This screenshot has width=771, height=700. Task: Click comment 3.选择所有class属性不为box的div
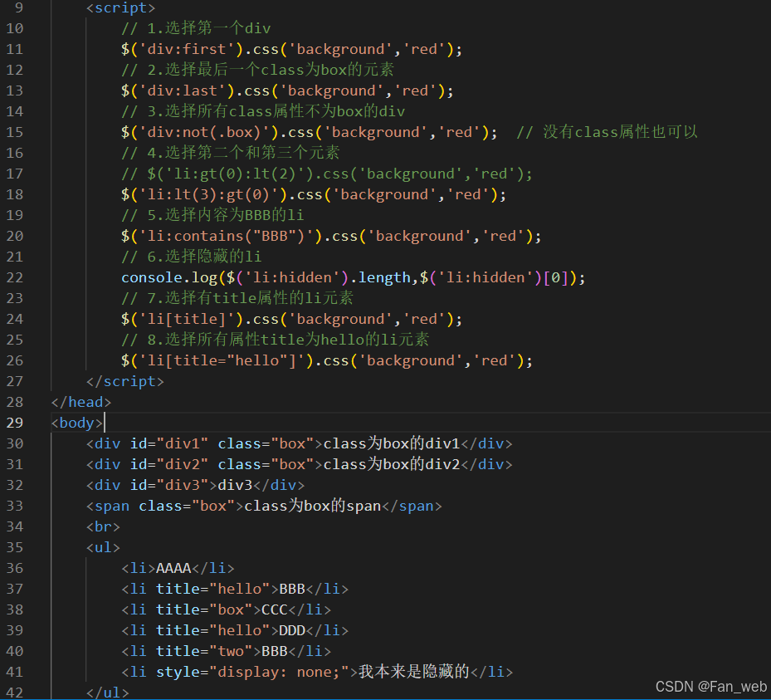pyautogui.click(x=264, y=111)
